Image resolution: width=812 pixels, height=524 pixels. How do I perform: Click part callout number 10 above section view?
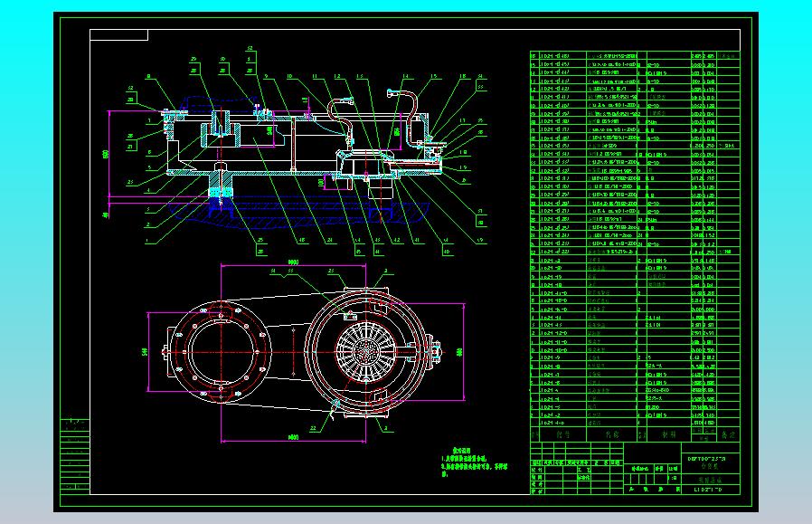[x=289, y=76]
